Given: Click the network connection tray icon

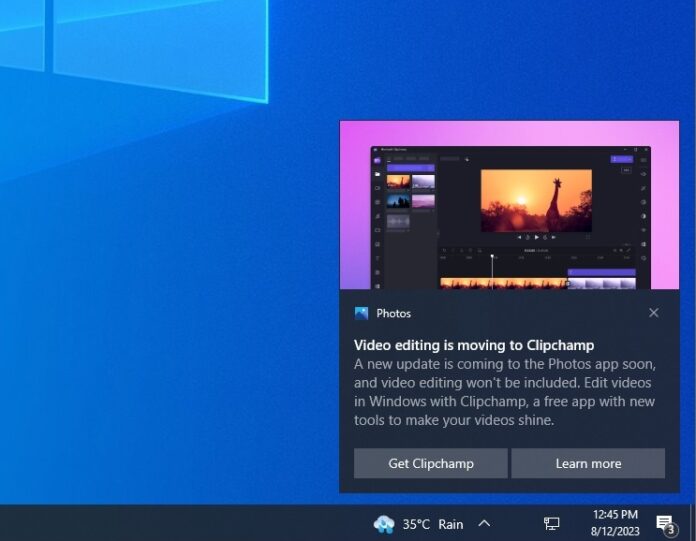Looking at the screenshot, I should pos(552,524).
